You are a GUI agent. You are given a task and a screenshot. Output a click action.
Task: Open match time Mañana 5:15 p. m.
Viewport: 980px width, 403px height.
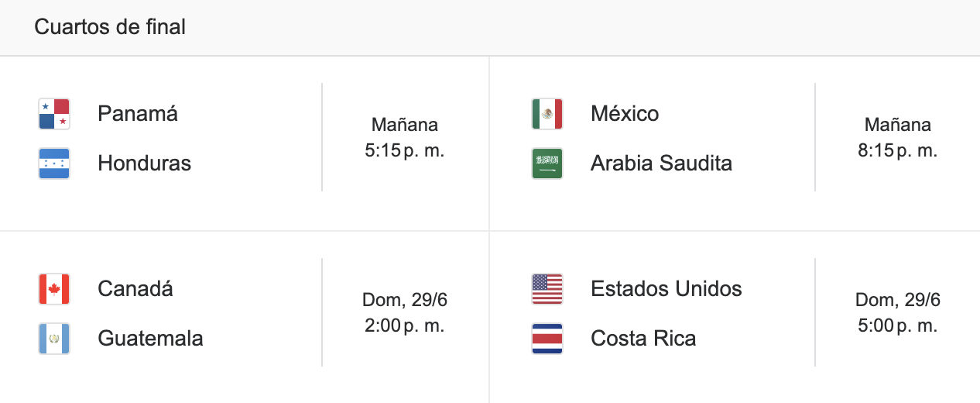tap(405, 137)
